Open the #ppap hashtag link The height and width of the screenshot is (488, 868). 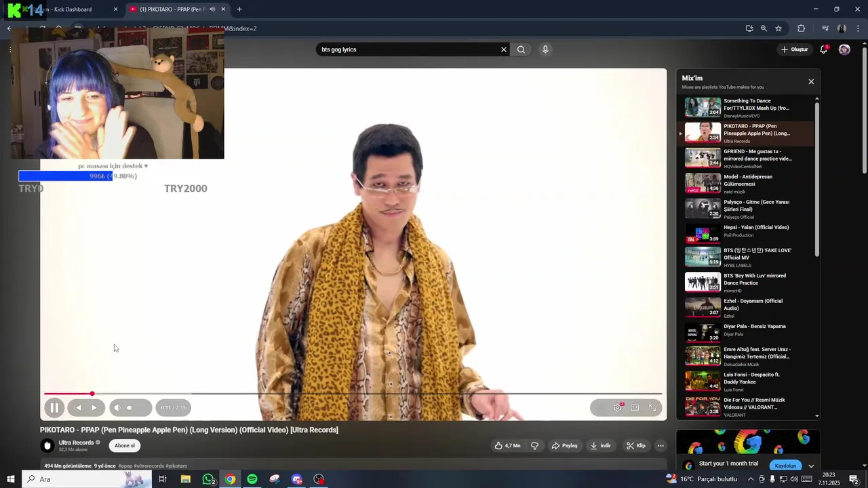coord(125,466)
